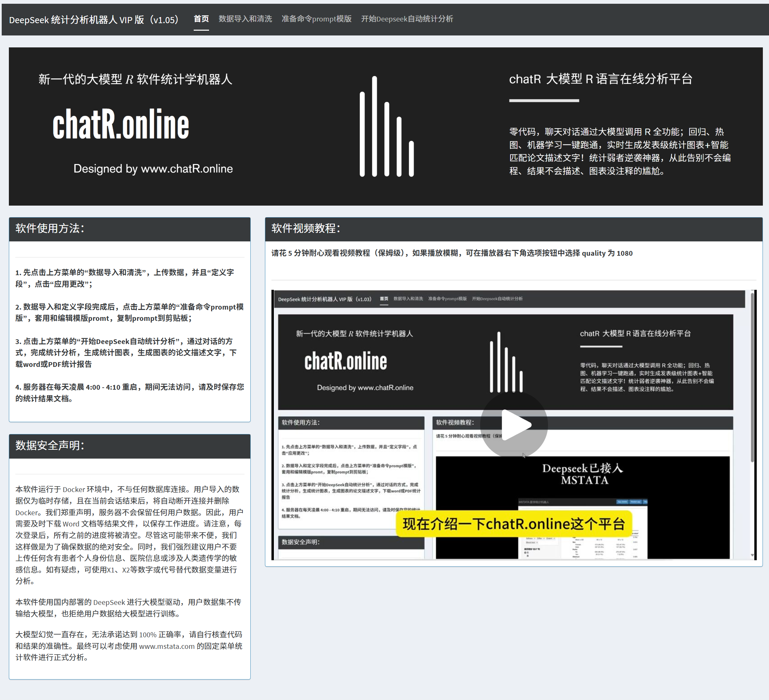Click the chatR 大模型 R 语言在线分析平台 heading

(601, 79)
